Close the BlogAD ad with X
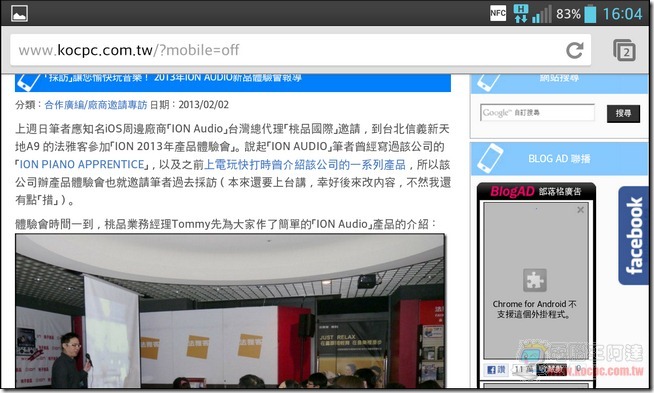Viewport: 654px width, 393px height. 580,210
